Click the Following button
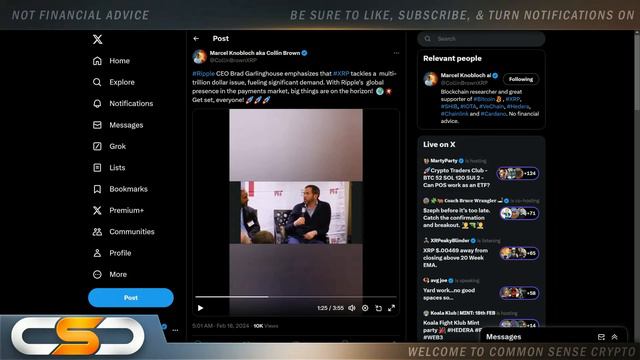The height and width of the screenshot is (360, 640). 521,79
